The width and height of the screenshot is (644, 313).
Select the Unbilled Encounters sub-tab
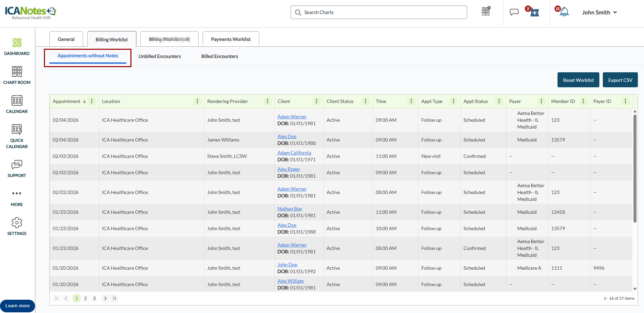(159, 56)
